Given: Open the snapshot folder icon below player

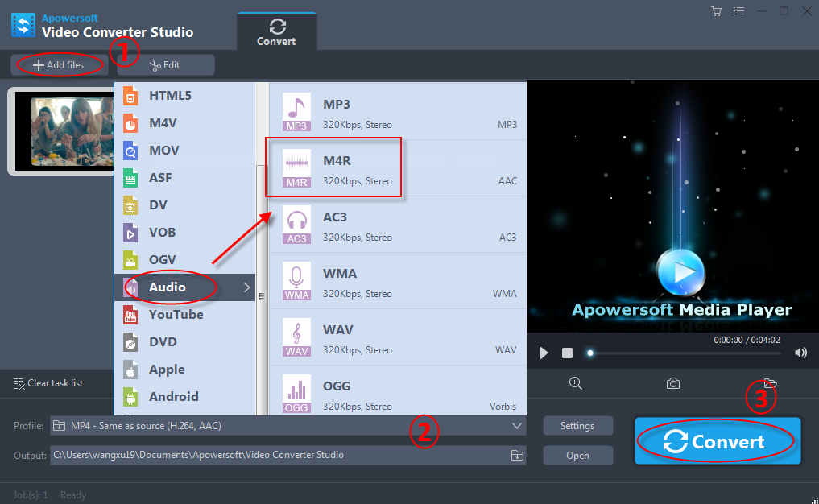Looking at the screenshot, I should [770, 383].
